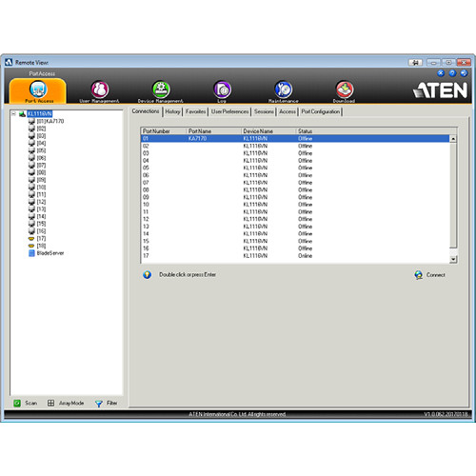Open the Download icon
The height and width of the screenshot is (476, 476).
pos(345,89)
